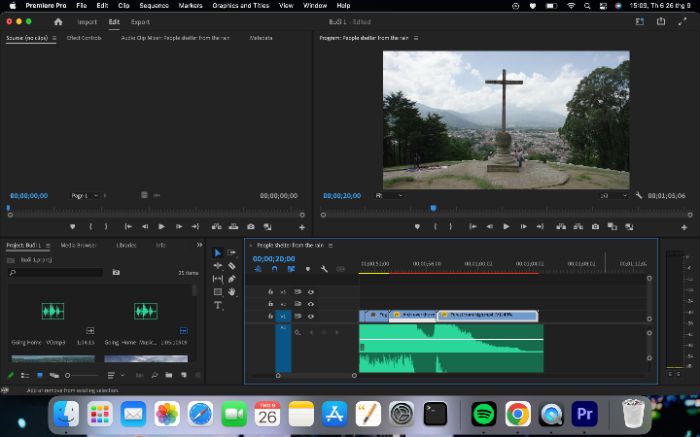This screenshot has width=700, height=437.
Task: Open Project panel hamburger menu
Action: tap(48, 245)
